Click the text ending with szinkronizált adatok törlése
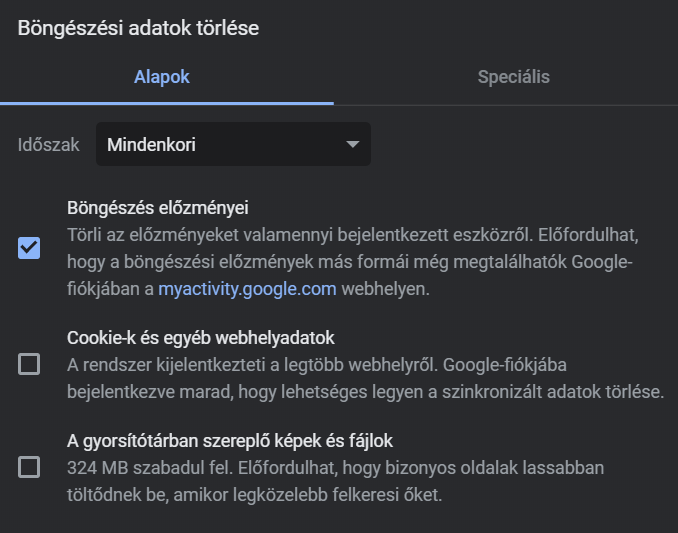 pyautogui.click(x=365, y=392)
